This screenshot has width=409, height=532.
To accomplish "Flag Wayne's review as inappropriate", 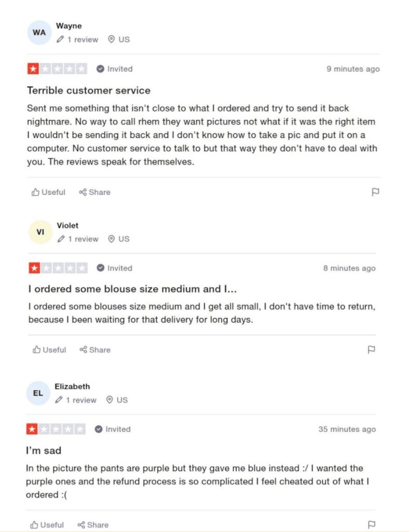I will [375, 192].
